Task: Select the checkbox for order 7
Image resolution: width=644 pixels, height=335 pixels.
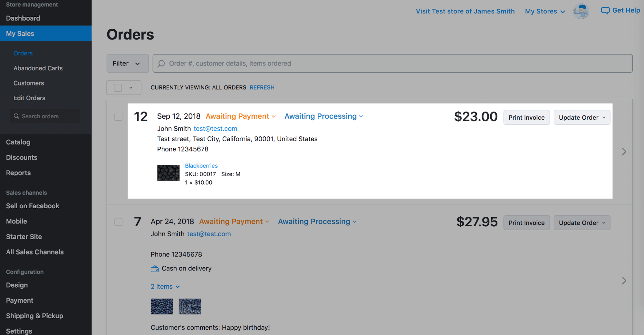Action: pos(119,222)
